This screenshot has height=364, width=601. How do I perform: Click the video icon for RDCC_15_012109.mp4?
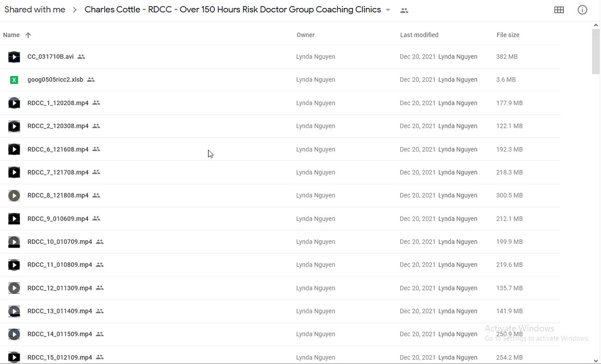tap(14, 357)
